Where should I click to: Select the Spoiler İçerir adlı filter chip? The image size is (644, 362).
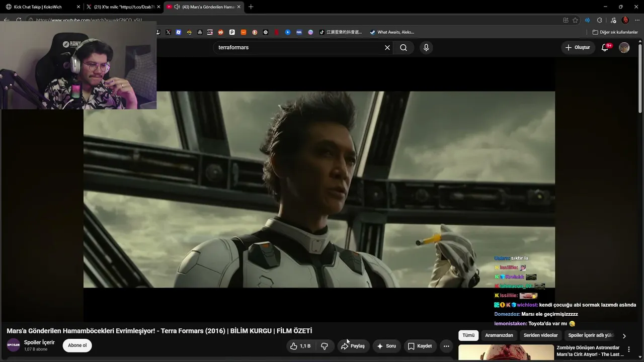click(x=591, y=335)
